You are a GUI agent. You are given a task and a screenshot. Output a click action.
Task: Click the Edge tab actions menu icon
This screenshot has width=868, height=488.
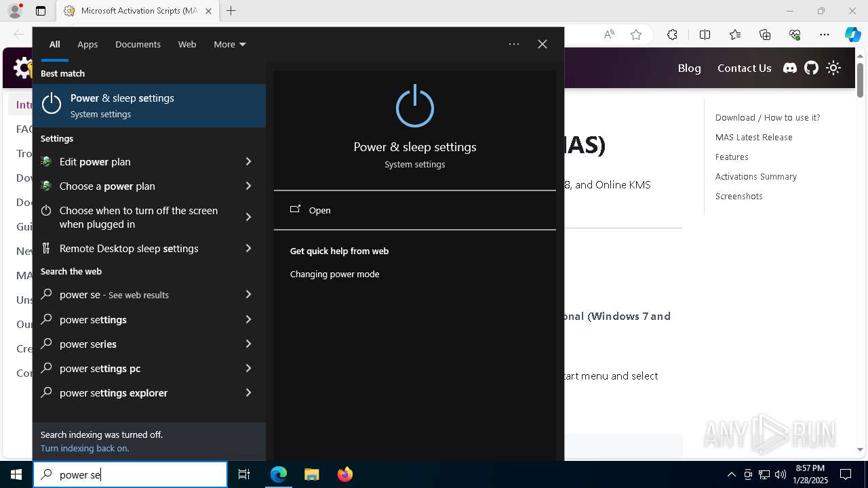(41, 11)
